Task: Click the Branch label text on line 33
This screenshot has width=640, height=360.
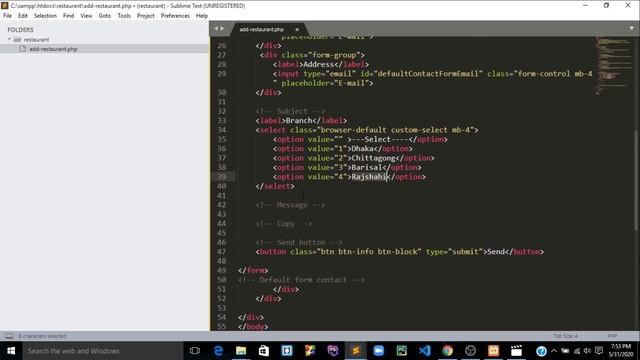Action: (299, 120)
